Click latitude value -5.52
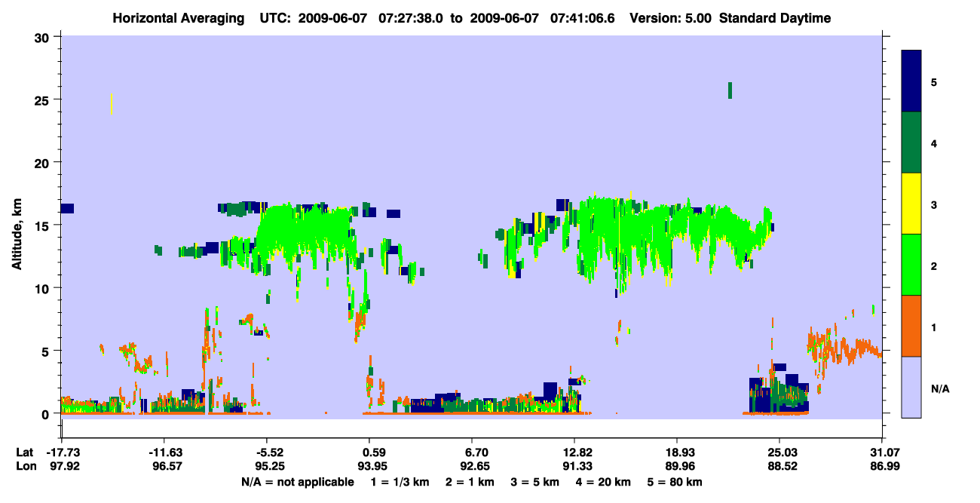980x503 pixels. pos(268,452)
